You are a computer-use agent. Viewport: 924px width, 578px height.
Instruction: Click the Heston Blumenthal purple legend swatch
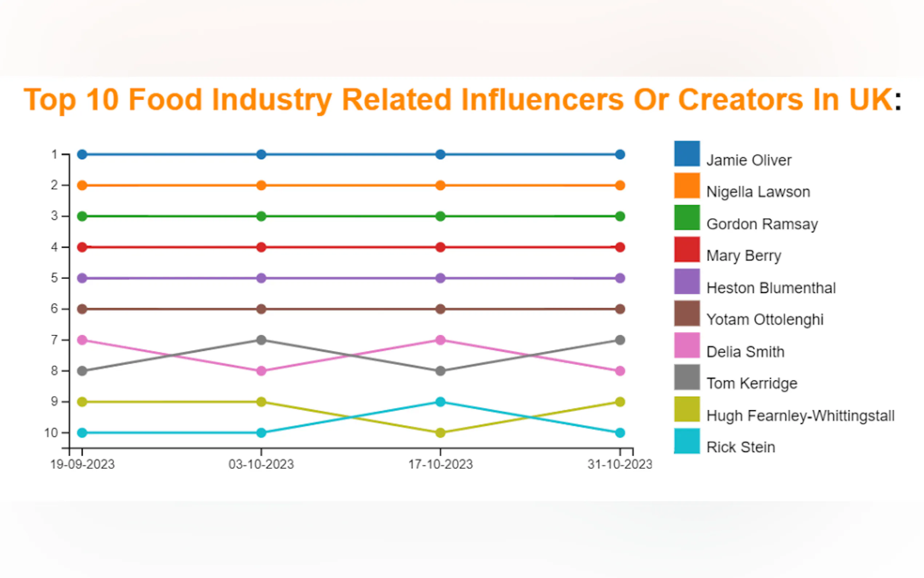687,282
